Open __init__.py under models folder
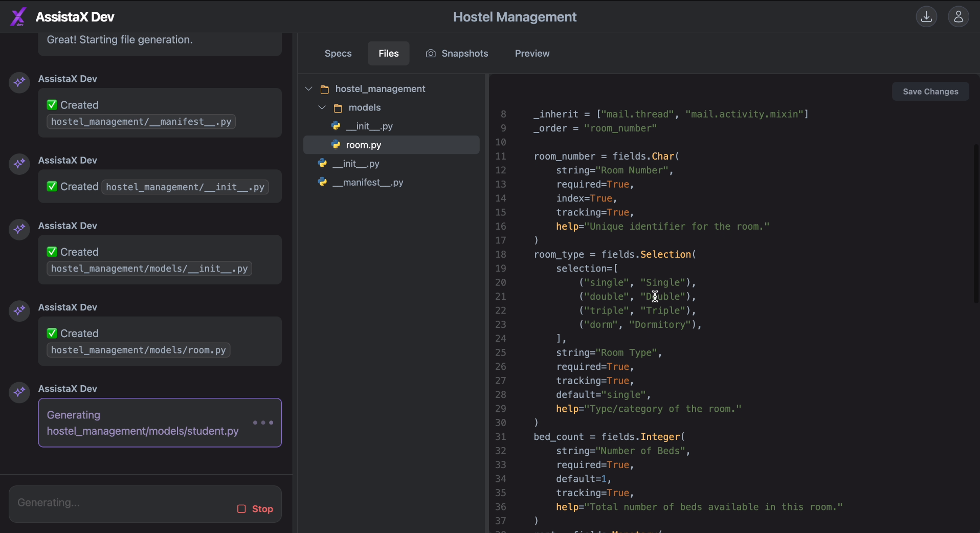Screen dimensions: 980x533 (x=391, y=126)
